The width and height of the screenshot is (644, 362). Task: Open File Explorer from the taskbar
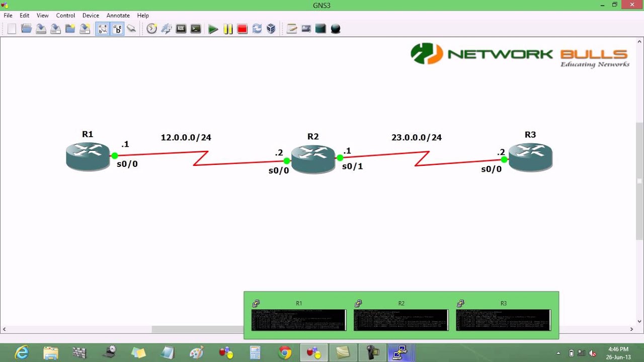[x=51, y=352]
